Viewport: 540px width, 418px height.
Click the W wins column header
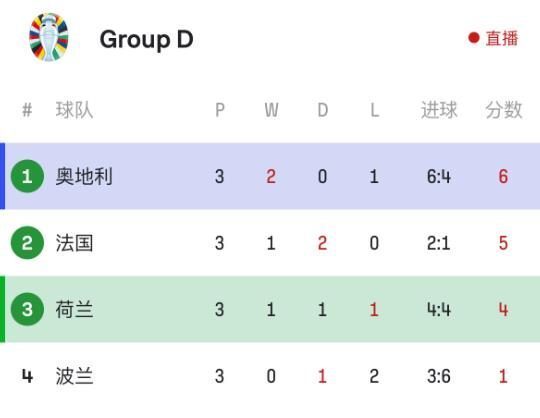271,111
